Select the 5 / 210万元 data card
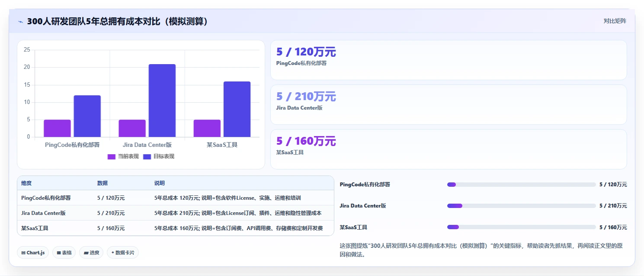Viewport: 644px width, 276px height. 449,104
